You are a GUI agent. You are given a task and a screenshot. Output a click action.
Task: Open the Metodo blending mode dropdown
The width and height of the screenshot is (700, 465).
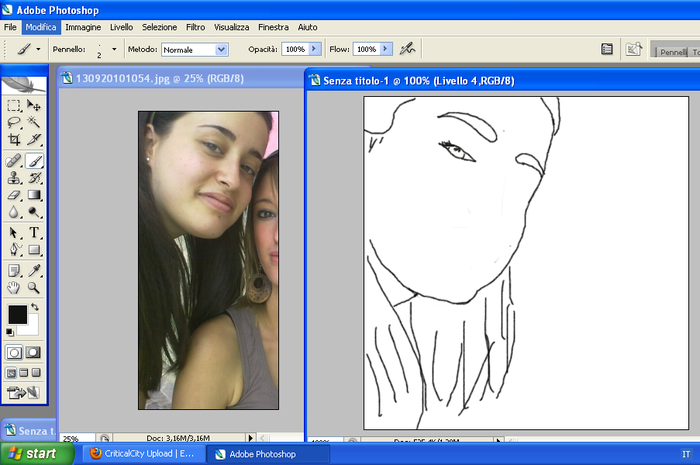click(x=221, y=48)
